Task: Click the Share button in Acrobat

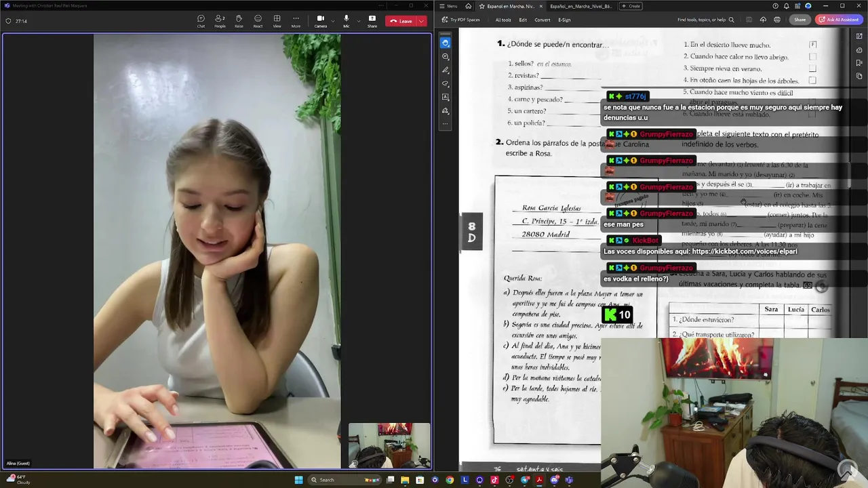Action: [x=800, y=20]
